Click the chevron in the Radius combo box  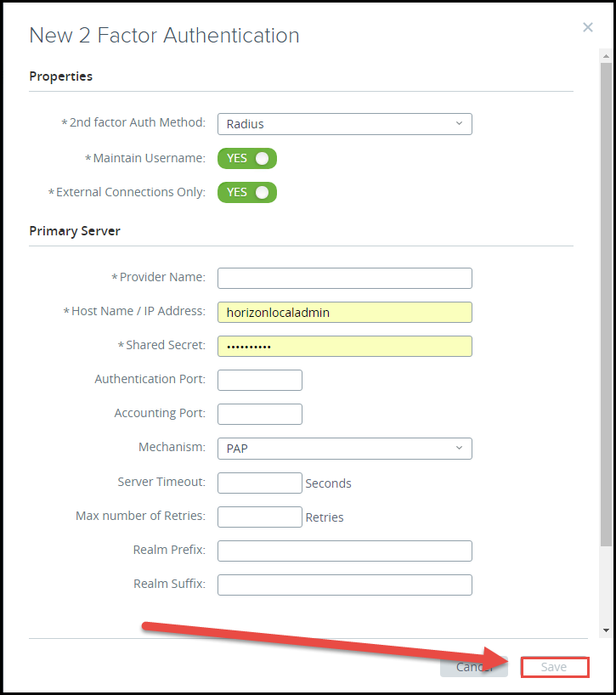459,124
